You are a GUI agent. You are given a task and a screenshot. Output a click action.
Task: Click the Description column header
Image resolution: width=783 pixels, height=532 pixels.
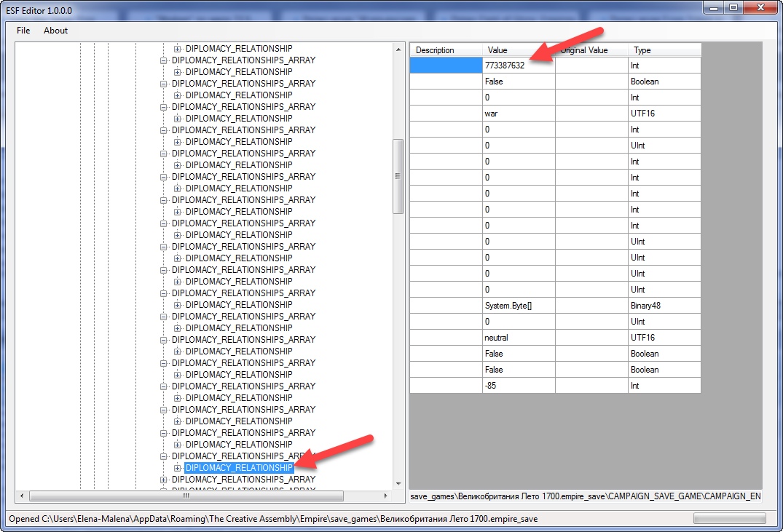[446, 50]
